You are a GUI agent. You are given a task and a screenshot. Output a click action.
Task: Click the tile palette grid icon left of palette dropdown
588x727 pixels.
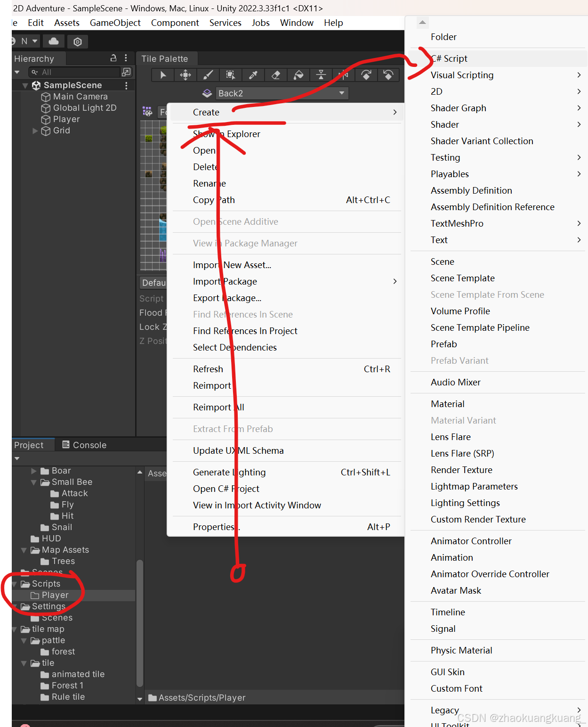tap(147, 112)
